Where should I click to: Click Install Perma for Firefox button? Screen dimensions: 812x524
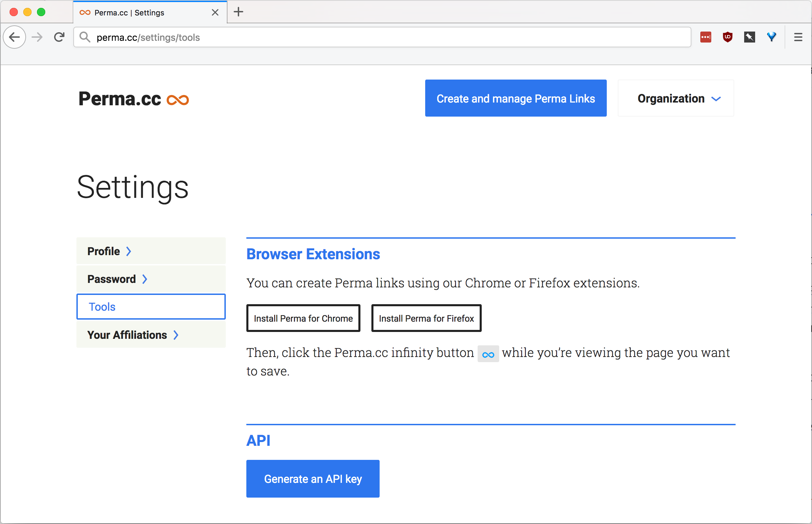point(427,319)
